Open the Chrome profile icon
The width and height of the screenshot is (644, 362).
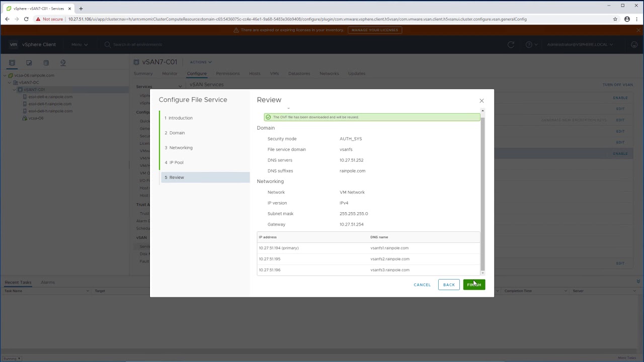click(627, 19)
